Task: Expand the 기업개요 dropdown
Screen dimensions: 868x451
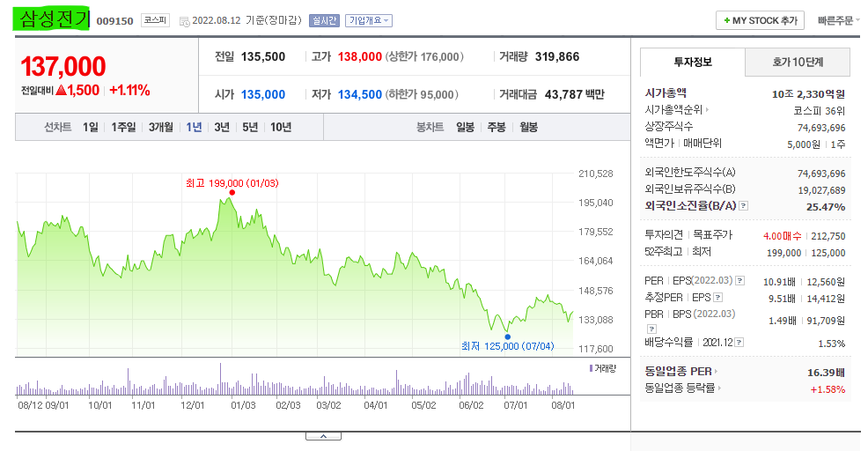Action: click(x=369, y=20)
